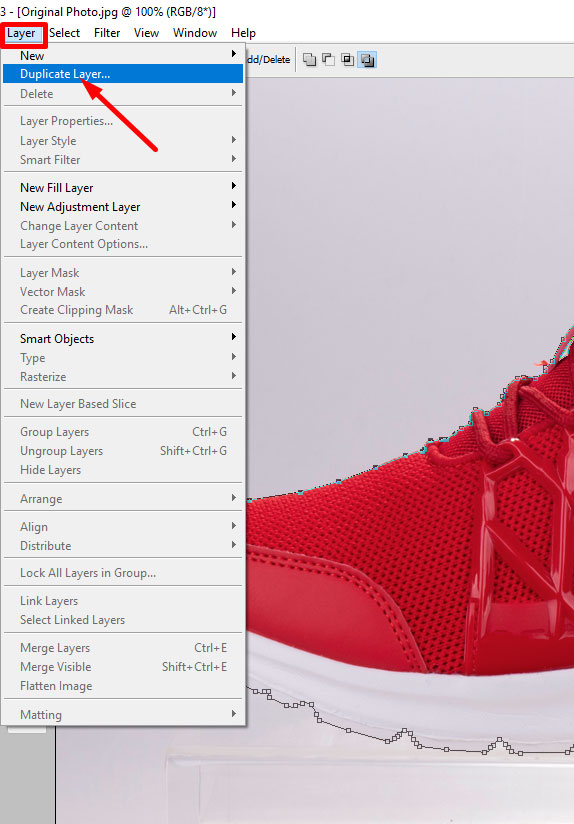The width and height of the screenshot is (574, 824).
Task: Open the Window menu
Action: tap(195, 33)
